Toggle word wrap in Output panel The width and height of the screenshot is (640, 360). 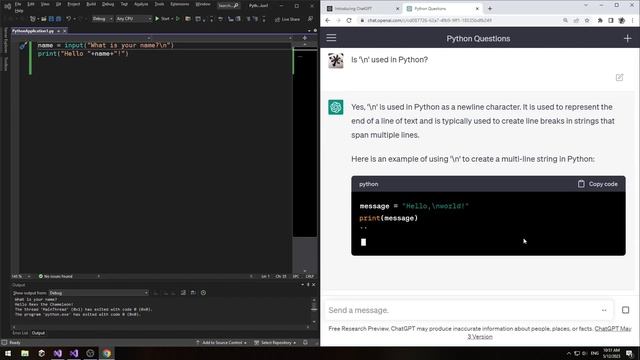pyautogui.click(x=193, y=293)
